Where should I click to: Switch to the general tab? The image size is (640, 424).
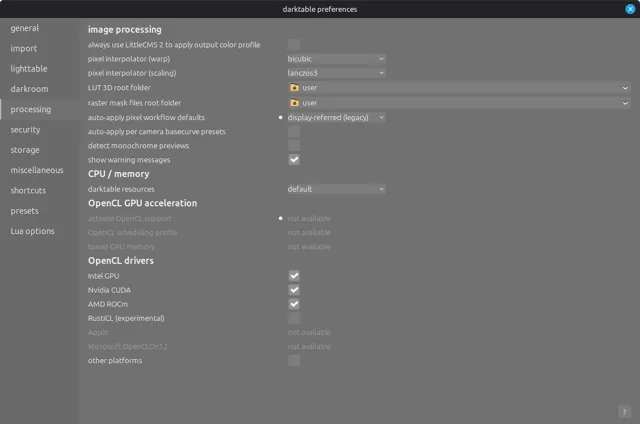coord(25,28)
